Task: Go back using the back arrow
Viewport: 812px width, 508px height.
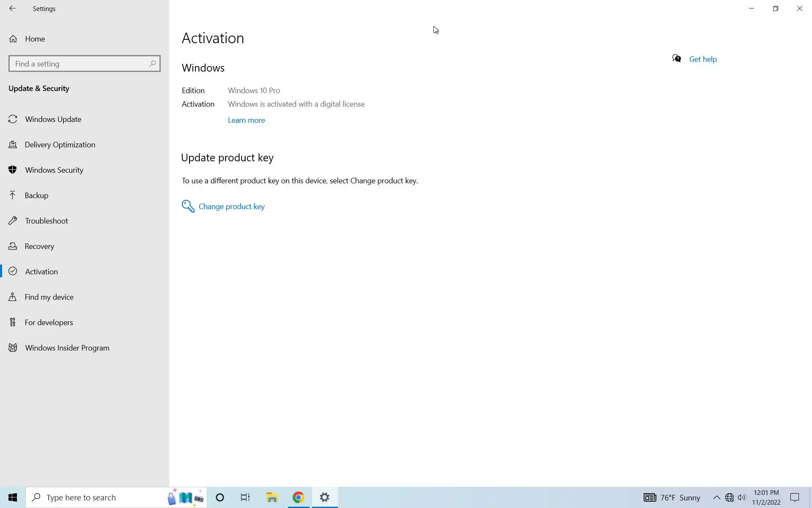Action: pyautogui.click(x=12, y=8)
